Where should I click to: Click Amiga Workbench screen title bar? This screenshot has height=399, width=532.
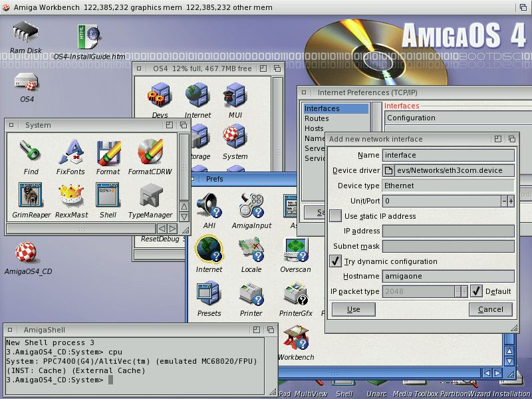pyautogui.click(x=258, y=7)
